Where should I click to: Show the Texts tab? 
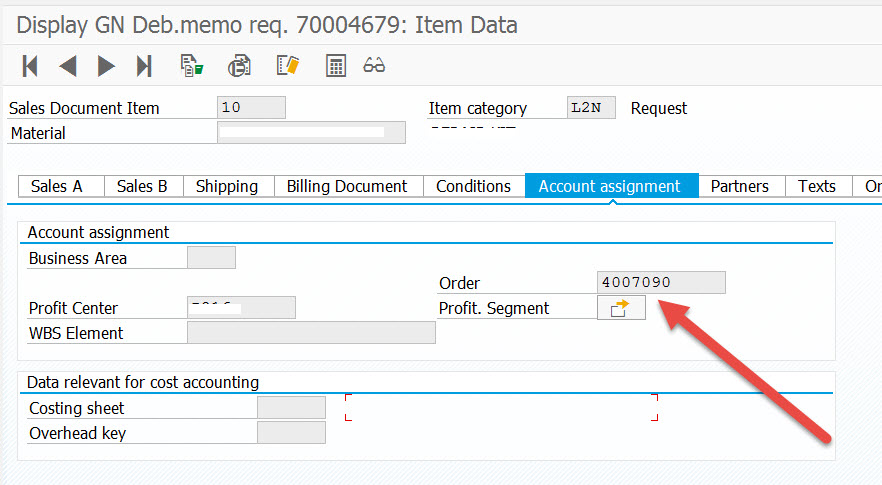817,186
